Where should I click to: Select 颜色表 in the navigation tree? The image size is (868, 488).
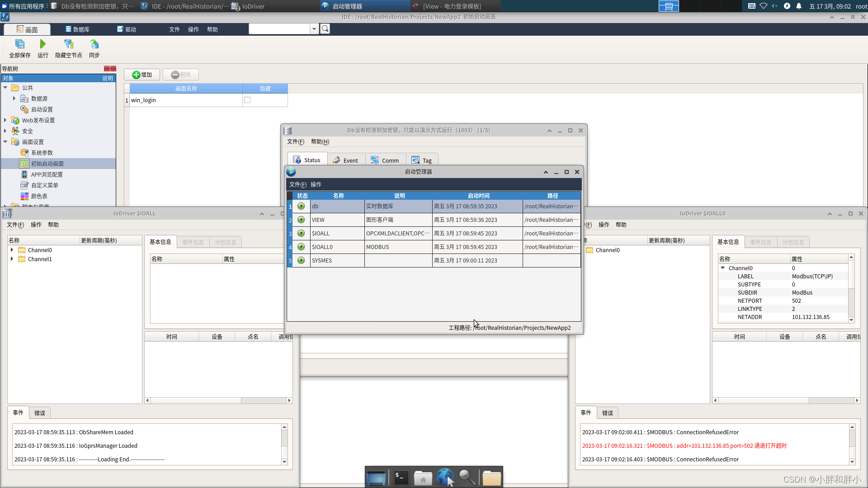[x=39, y=196]
